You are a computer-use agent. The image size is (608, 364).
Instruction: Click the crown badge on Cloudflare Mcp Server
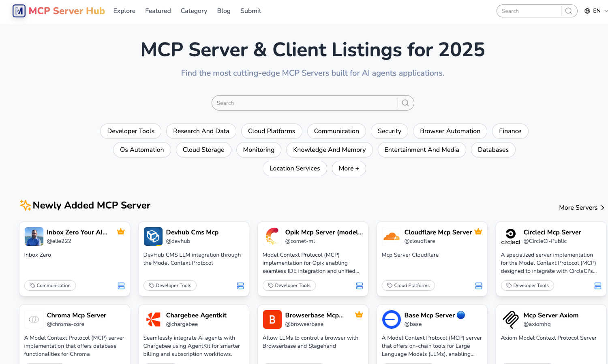click(x=478, y=232)
